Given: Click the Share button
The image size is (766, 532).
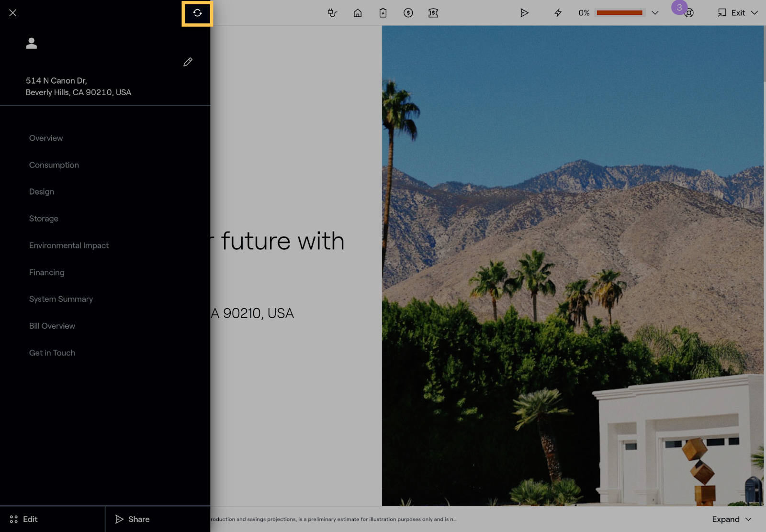Looking at the screenshot, I should (133, 519).
